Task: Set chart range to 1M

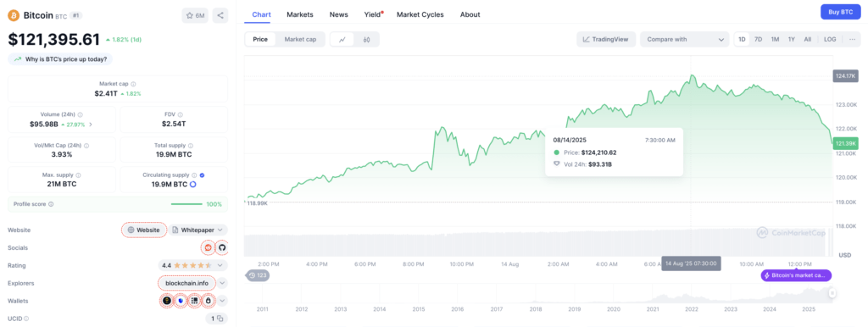Action: [775, 39]
